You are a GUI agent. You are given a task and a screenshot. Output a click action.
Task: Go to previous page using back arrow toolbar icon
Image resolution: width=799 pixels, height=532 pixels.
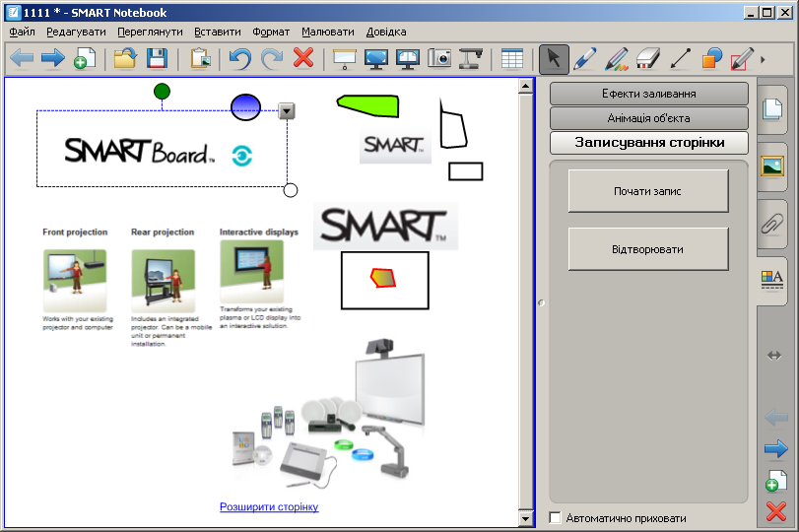click(22, 58)
